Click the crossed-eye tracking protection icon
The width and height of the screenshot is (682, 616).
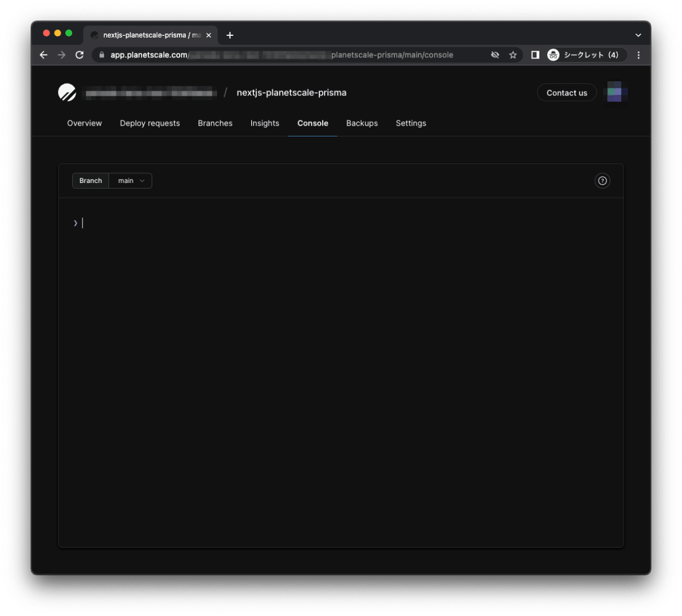tap(495, 55)
